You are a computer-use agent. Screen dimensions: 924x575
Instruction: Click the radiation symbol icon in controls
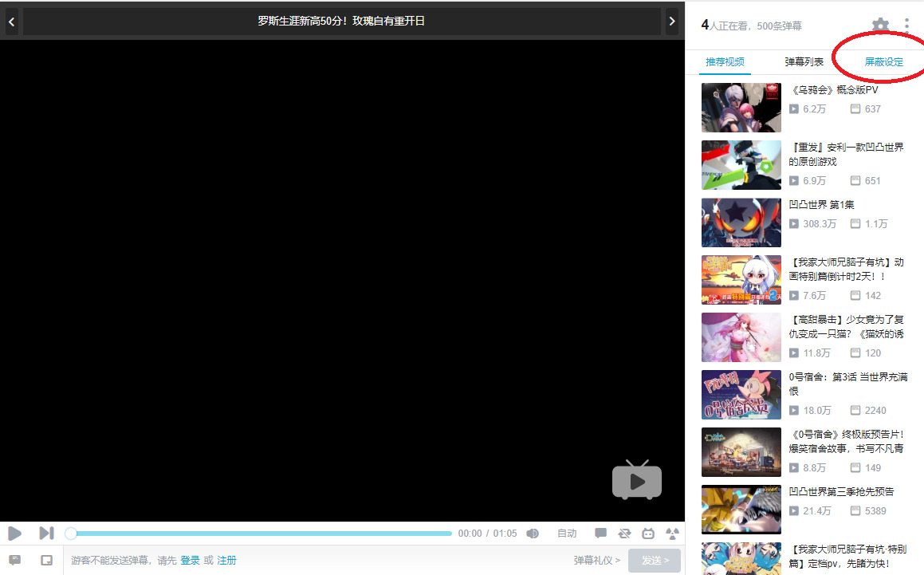point(672,534)
